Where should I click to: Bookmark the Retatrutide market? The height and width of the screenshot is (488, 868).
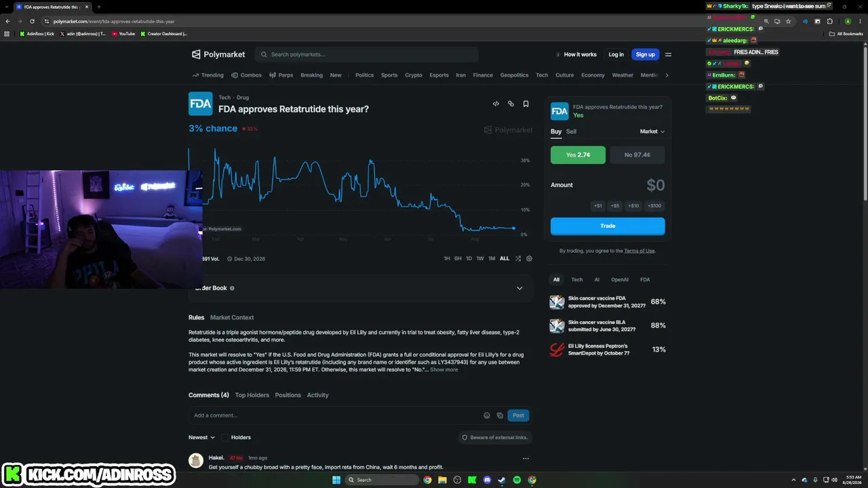pos(526,104)
